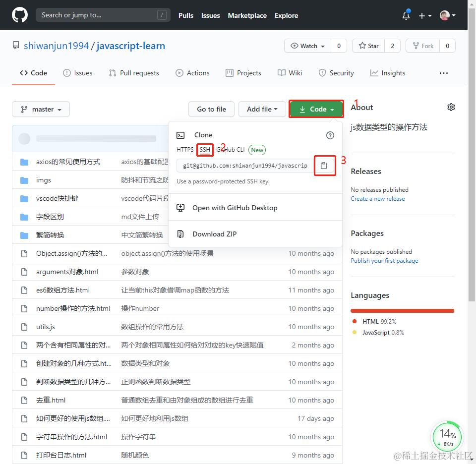Switch to the Security tab

tap(336, 73)
